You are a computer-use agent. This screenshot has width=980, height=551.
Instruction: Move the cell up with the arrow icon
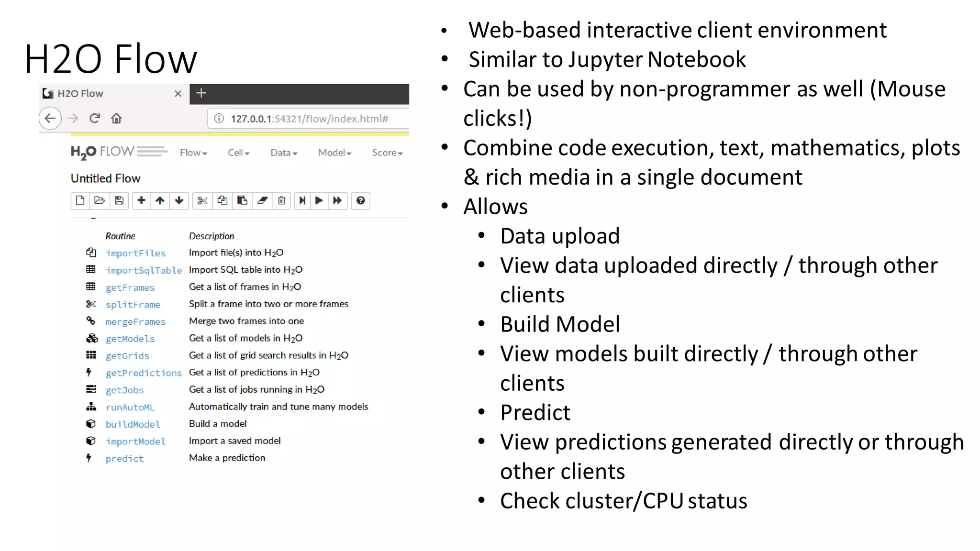(x=160, y=200)
